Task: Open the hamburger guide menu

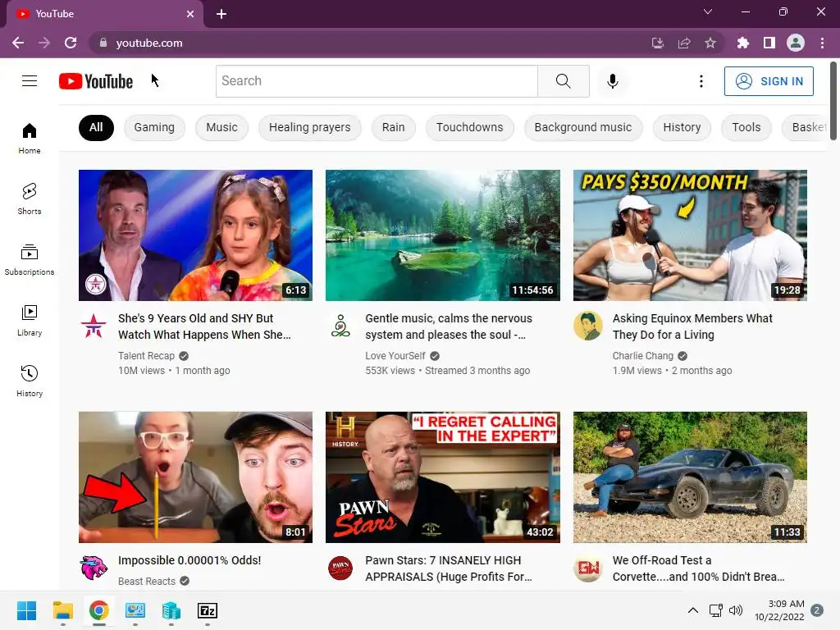Action: (x=30, y=81)
